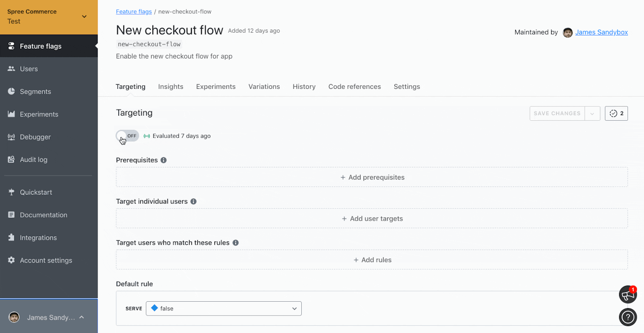Click the Debugger icon in sidebar
This screenshot has height=333, width=644.
coord(11,137)
